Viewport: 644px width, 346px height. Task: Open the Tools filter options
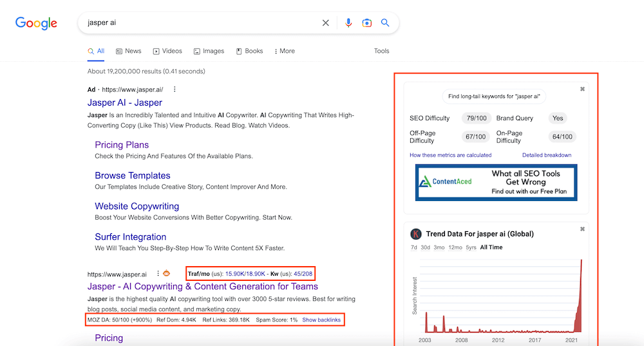point(381,51)
